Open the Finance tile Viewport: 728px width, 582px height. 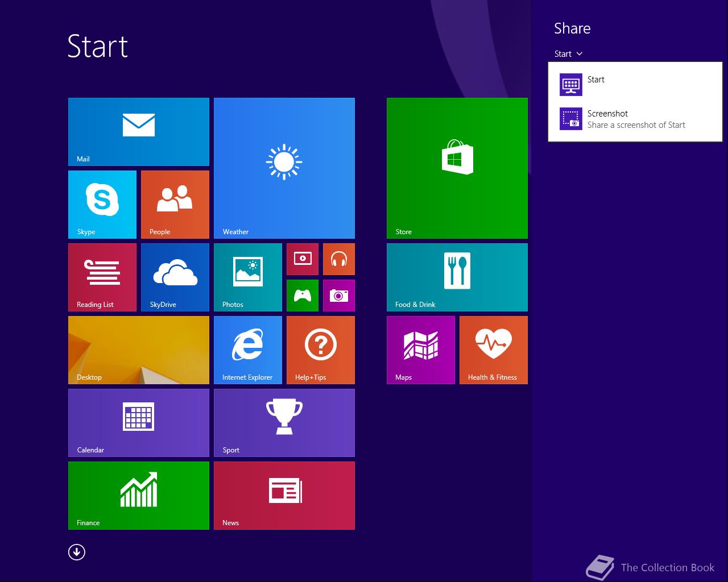[x=139, y=496]
